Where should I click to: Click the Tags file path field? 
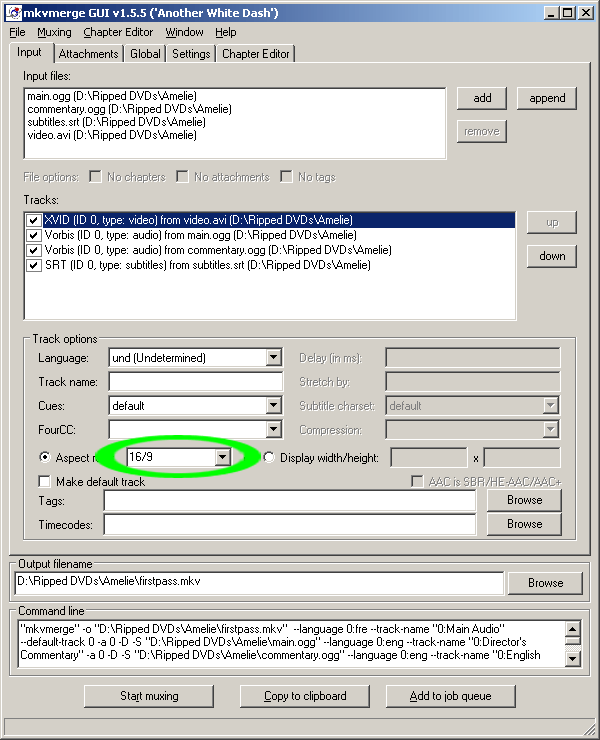pos(289,501)
